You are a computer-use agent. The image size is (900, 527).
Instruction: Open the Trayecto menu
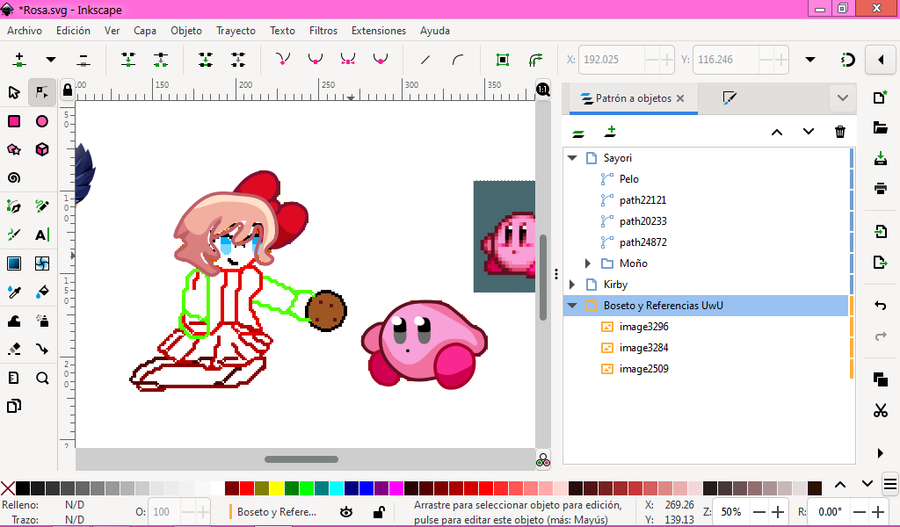236,30
